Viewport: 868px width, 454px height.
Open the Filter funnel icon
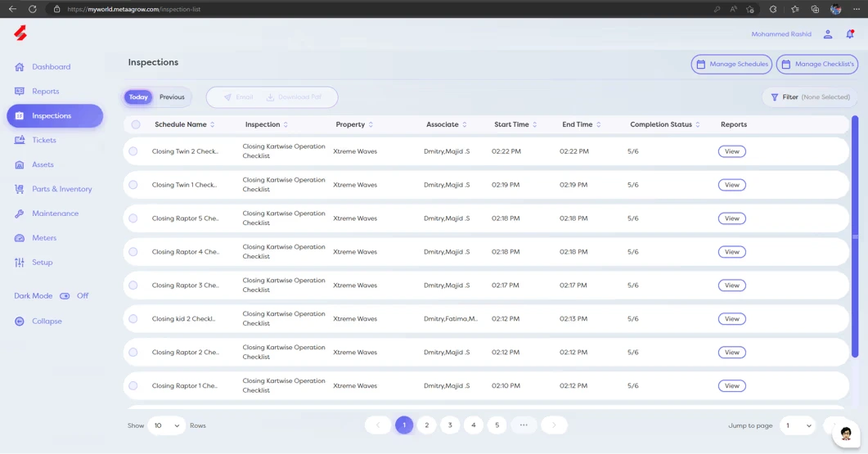pos(775,97)
